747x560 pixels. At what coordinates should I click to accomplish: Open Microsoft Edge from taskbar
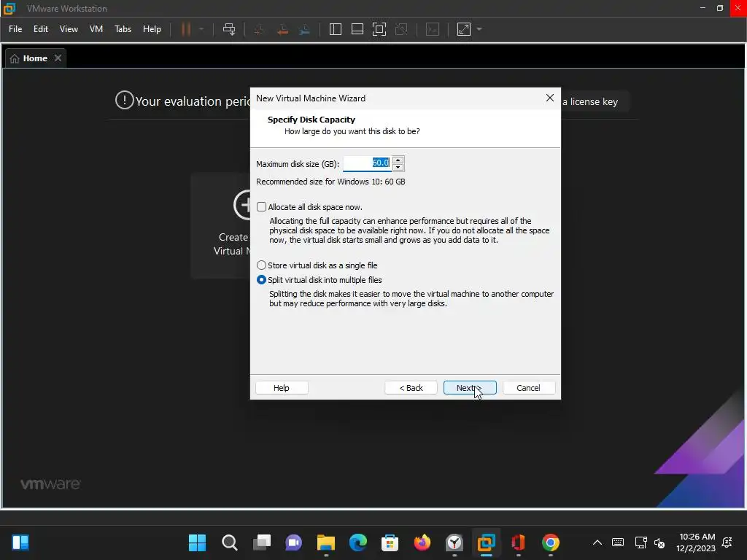click(x=357, y=542)
